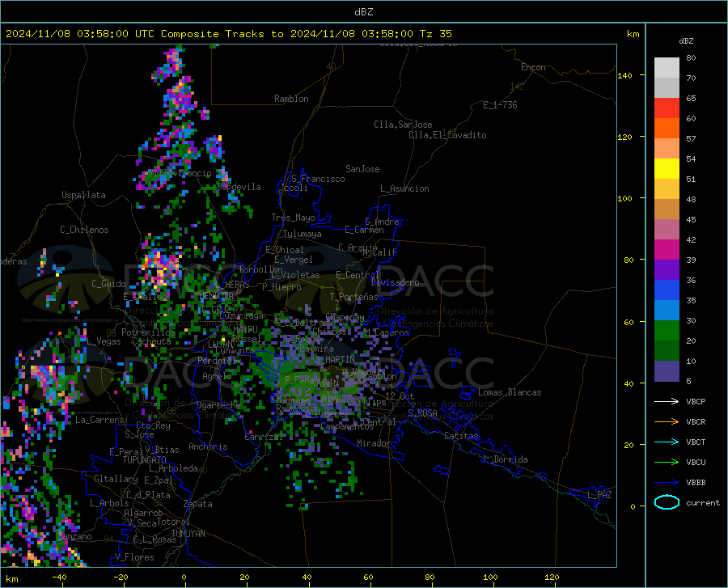This screenshot has width=728, height=588.
Task: Select the red 60-65 dBZ color band
Action: tap(667, 108)
